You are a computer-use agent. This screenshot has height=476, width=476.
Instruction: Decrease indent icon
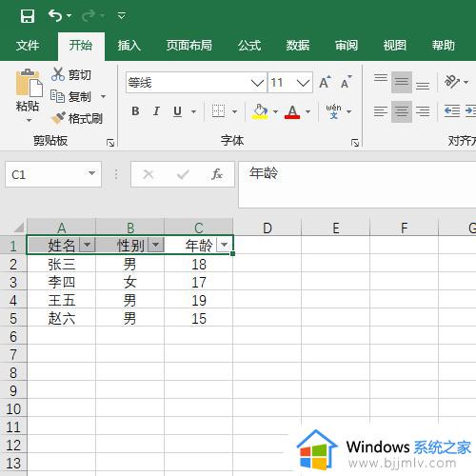[x=452, y=111]
